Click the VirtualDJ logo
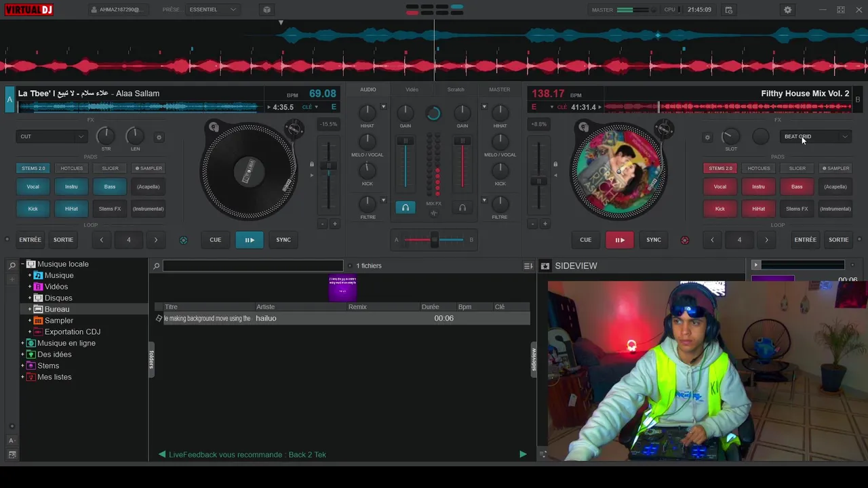868x488 pixels. click(x=28, y=9)
